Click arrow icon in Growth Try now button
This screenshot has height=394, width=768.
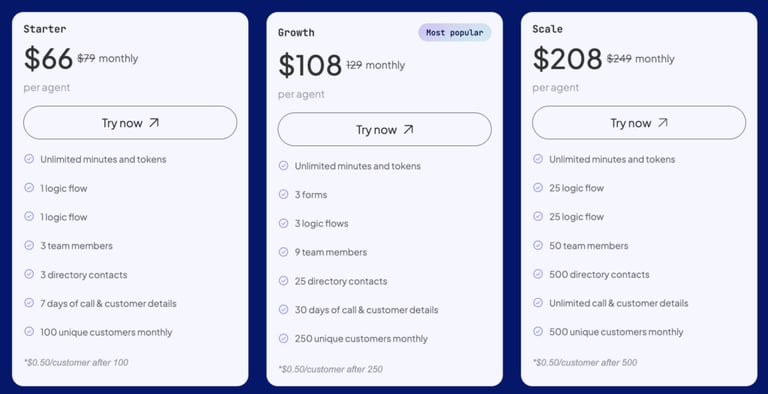coord(408,129)
